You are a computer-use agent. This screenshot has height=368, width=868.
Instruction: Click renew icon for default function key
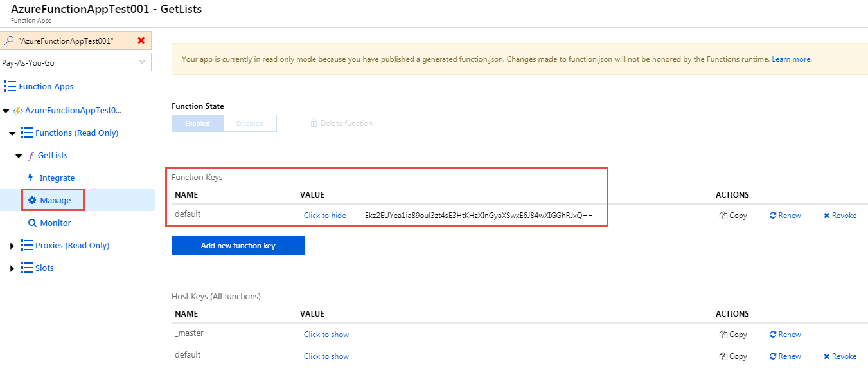click(x=773, y=216)
